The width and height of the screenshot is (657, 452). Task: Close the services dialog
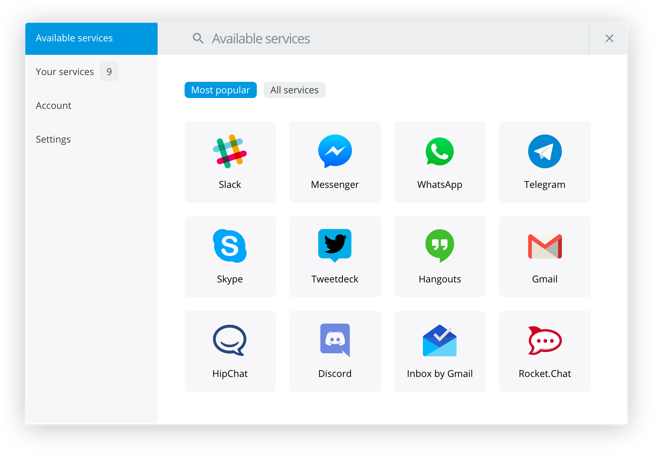coord(609,39)
